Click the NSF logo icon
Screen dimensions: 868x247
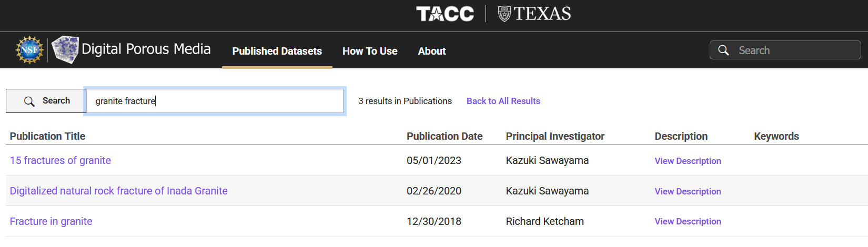click(x=29, y=50)
